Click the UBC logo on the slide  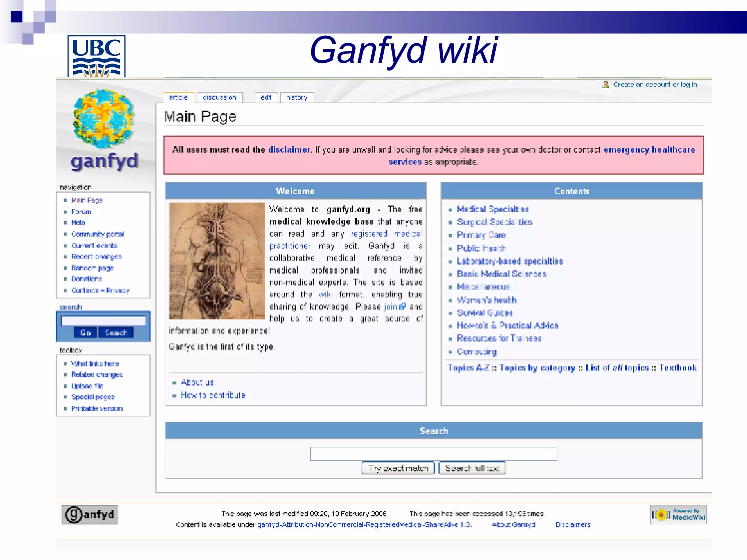click(x=97, y=56)
